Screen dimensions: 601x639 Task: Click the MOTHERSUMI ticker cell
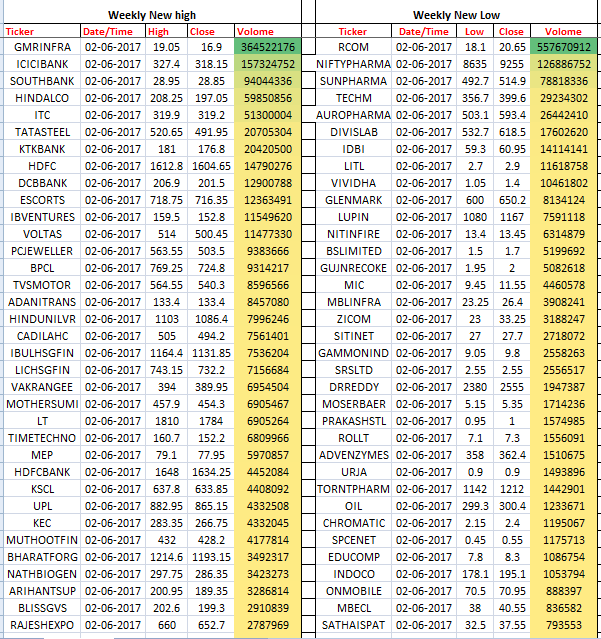(42, 404)
